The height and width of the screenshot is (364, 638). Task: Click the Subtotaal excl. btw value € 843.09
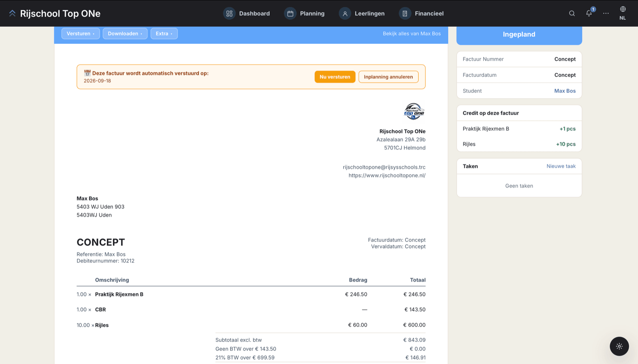414,340
